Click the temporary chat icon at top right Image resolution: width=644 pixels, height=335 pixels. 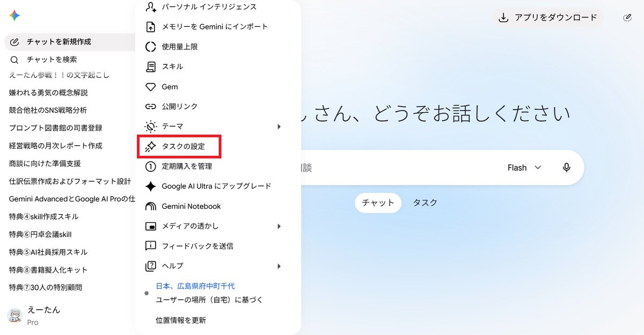[x=627, y=18]
